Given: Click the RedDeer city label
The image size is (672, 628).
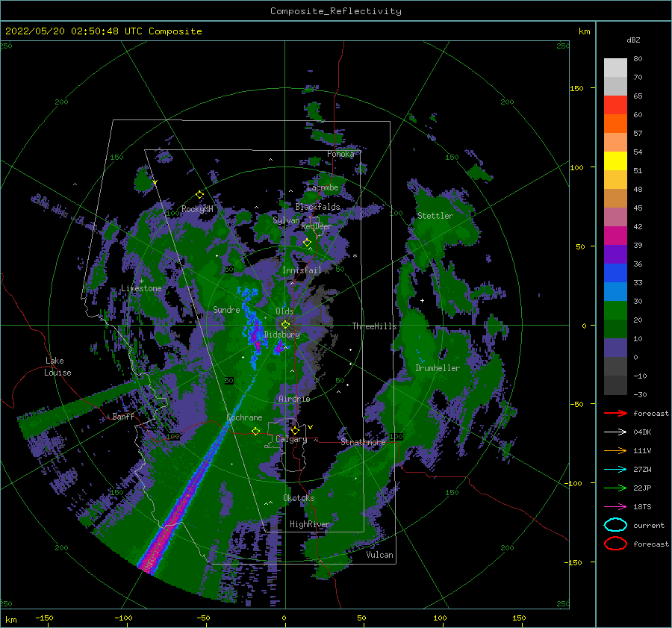Looking at the screenshot, I should click(x=317, y=226).
